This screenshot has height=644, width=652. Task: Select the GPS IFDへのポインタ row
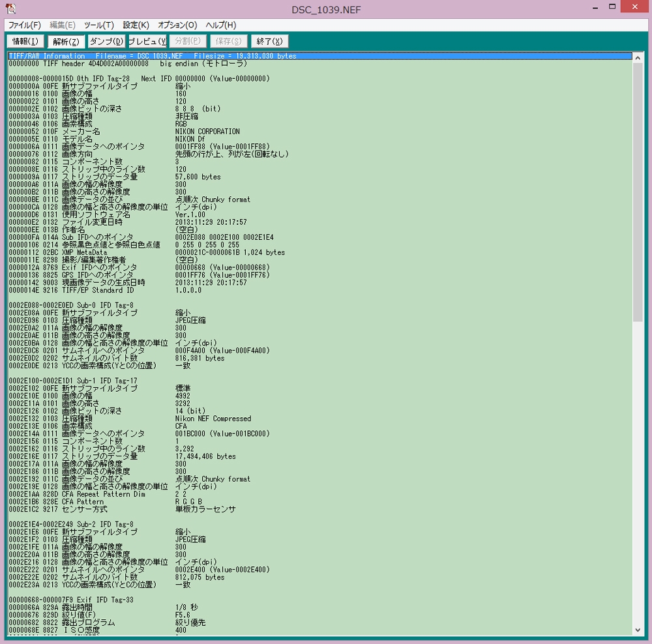point(319,275)
